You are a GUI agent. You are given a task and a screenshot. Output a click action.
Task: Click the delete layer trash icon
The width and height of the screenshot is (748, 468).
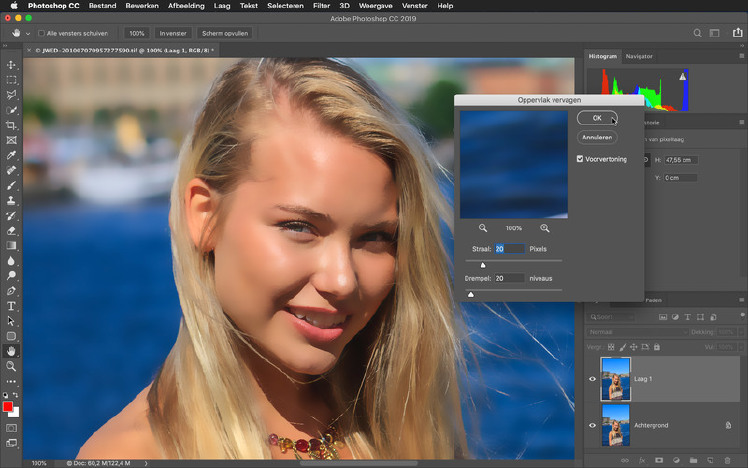727,460
